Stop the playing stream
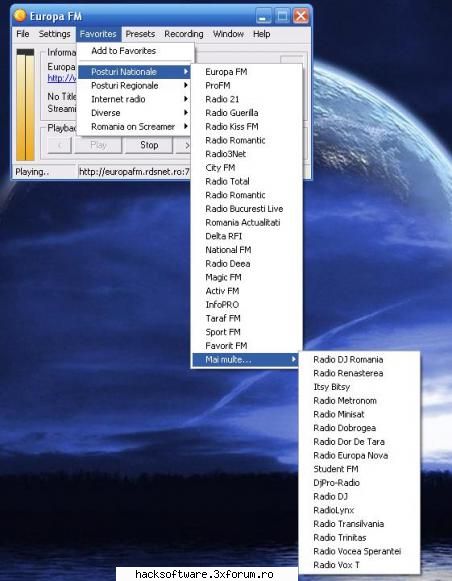The image size is (452, 581). click(x=149, y=145)
